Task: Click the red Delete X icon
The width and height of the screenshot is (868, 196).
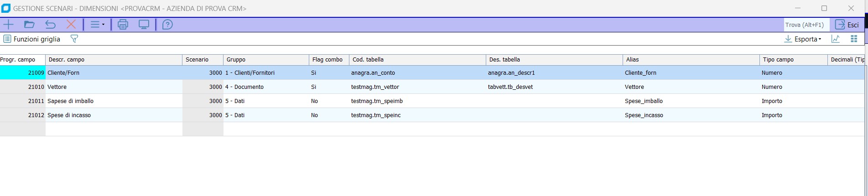Action: 71,25
